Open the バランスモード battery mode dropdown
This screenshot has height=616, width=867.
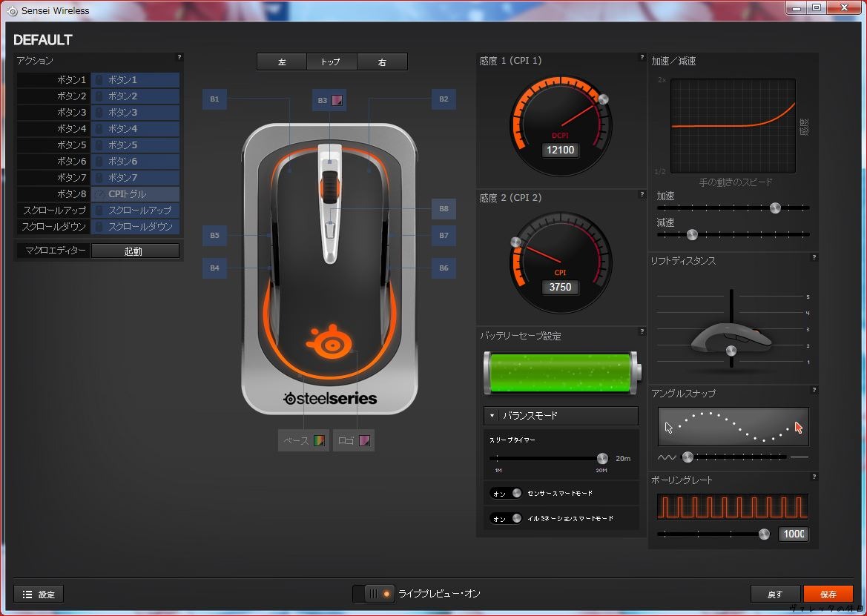(x=561, y=415)
